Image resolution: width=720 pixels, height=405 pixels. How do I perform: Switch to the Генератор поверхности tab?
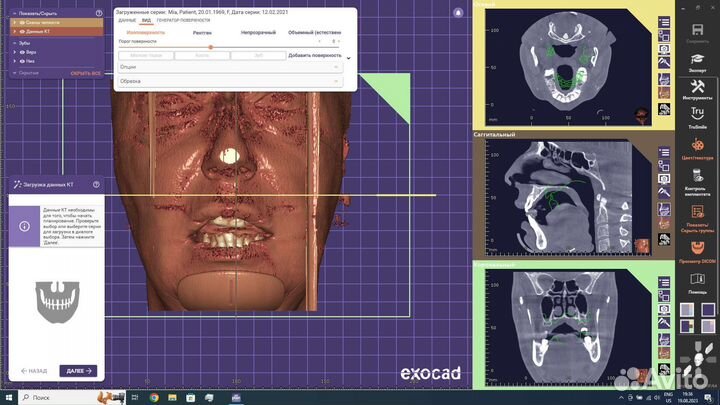(x=183, y=20)
